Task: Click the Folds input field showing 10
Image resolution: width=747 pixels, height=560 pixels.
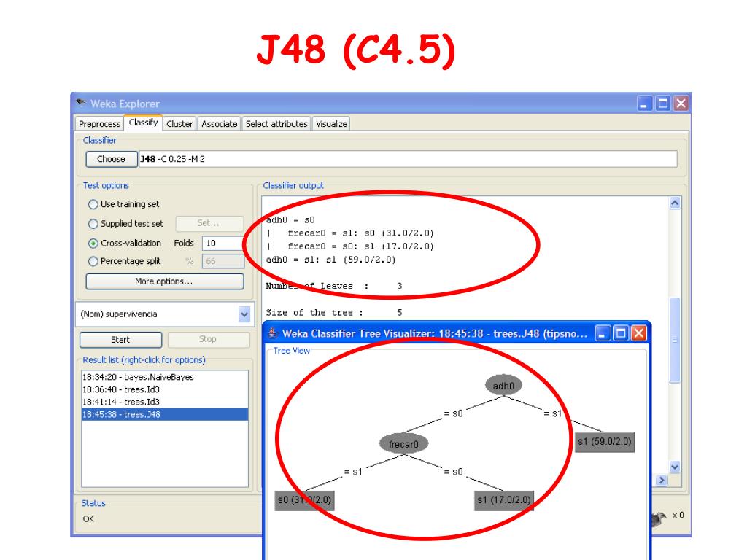Action: pos(223,244)
